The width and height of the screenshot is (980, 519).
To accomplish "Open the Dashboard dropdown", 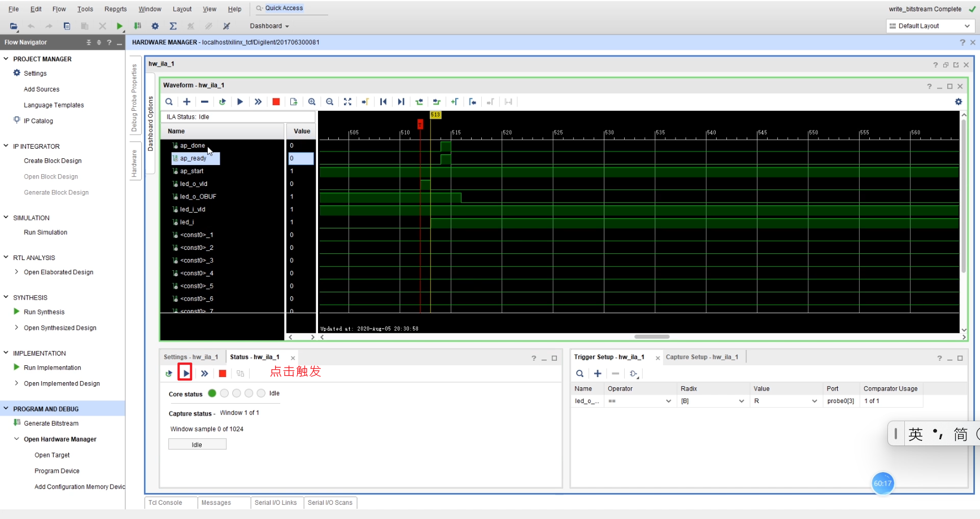I will [269, 26].
